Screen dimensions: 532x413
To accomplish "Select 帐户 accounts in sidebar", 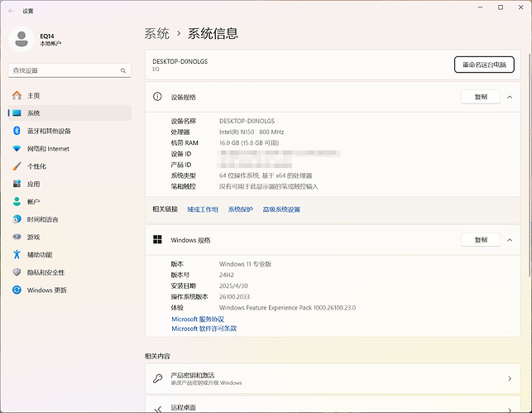I will tap(33, 201).
